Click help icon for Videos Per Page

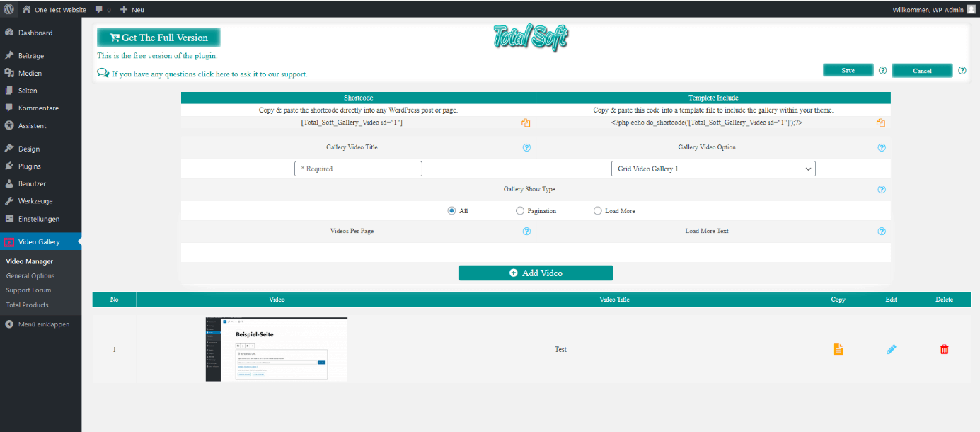(526, 232)
